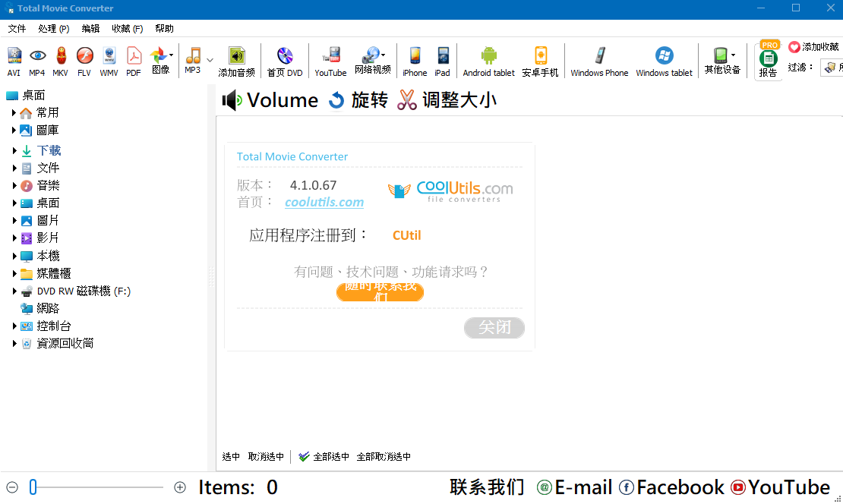Convert to PDF format icon
Screen dimensions: 843x504
[134, 61]
